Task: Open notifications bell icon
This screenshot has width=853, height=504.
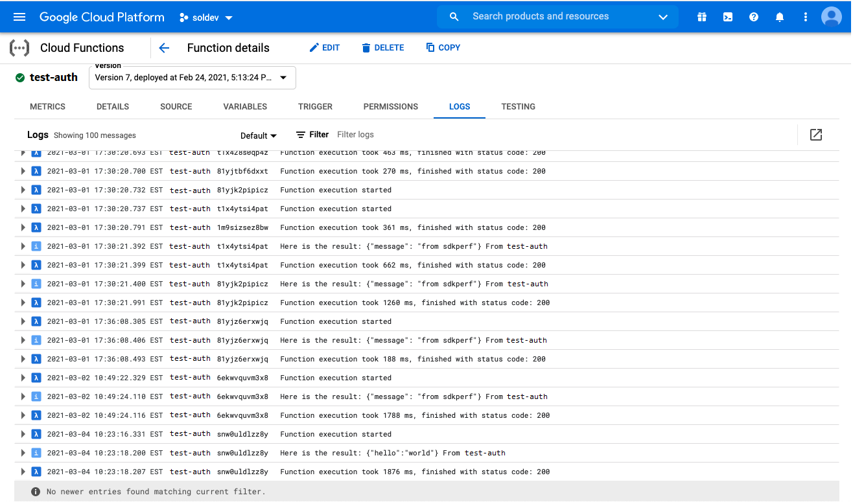Action: (780, 17)
